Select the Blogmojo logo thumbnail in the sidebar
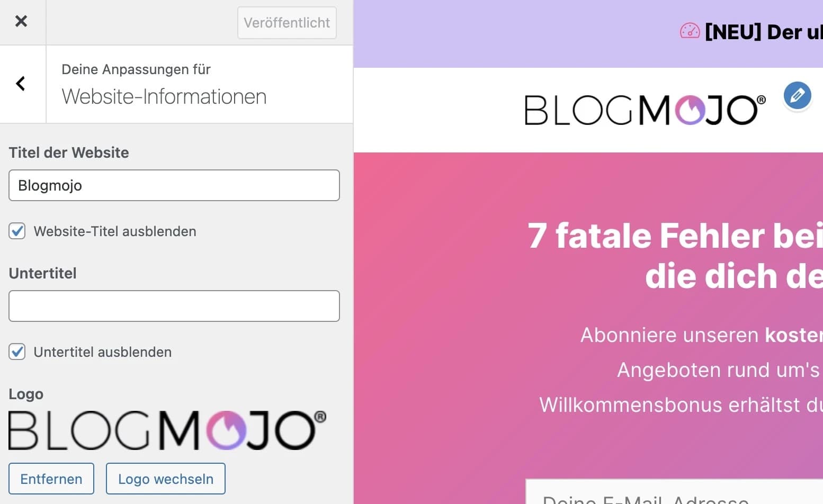Image resolution: width=823 pixels, height=504 pixels. coord(167,430)
